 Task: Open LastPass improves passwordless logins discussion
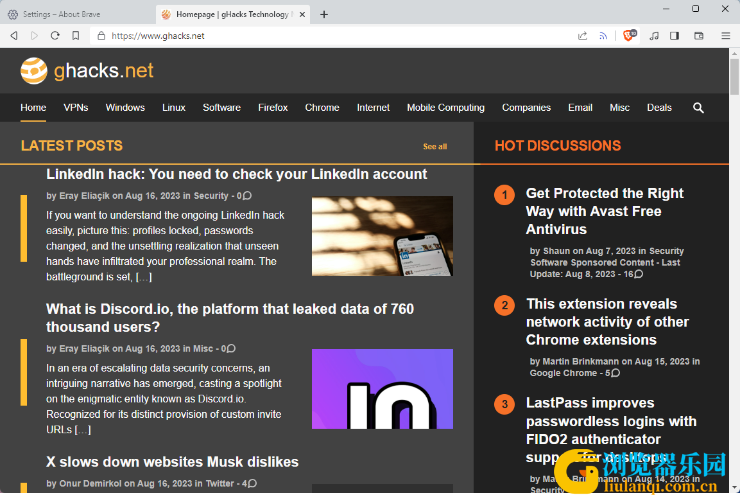[611, 430]
